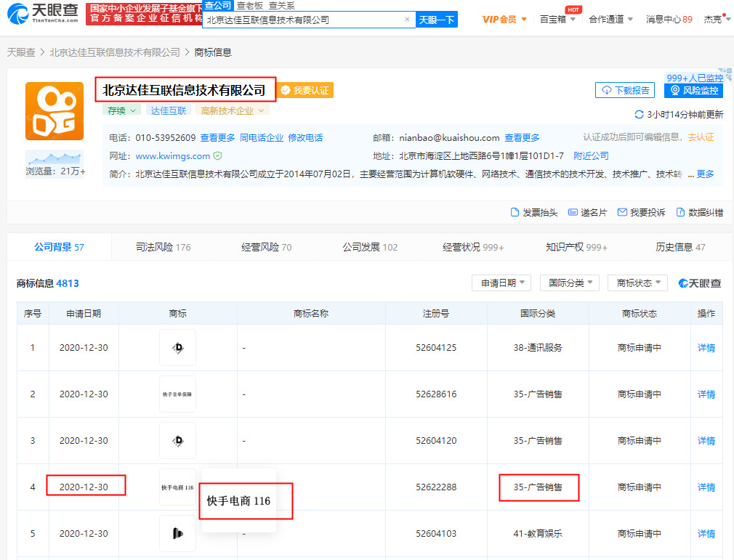Switch to the 经营状况 tab
The image size is (734, 560).
click(473, 247)
